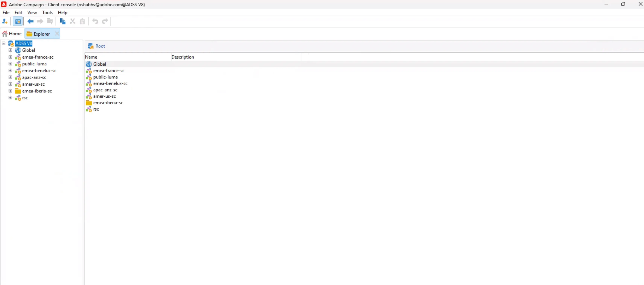Open the Tools menu
The height and width of the screenshot is (285, 644).
[x=47, y=12]
